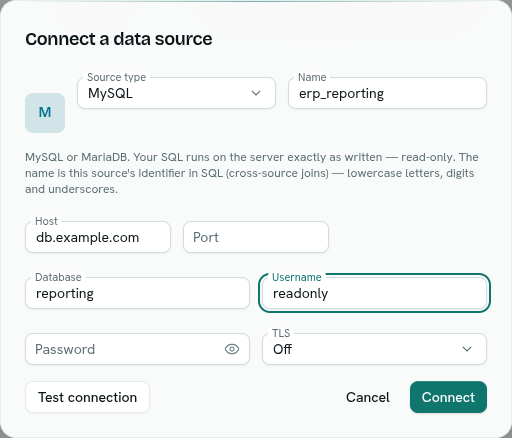
Task: Click into the Host field db.example.com
Action: [98, 237]
